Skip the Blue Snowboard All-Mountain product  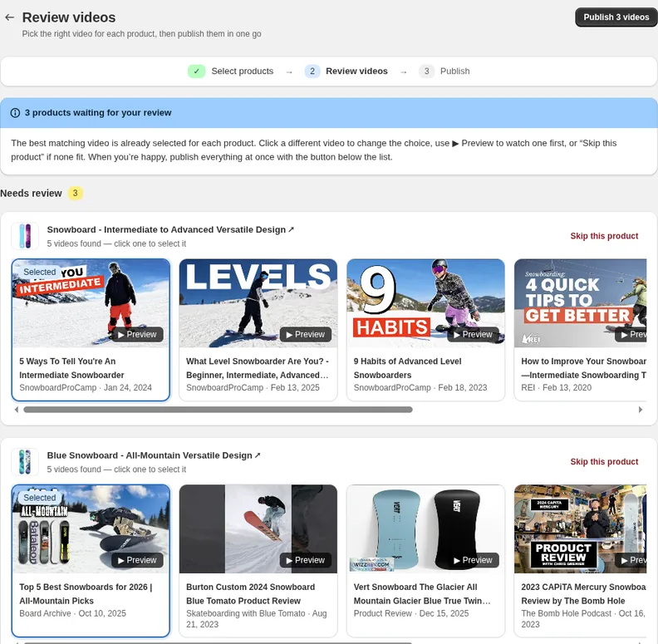pos(604,462)
